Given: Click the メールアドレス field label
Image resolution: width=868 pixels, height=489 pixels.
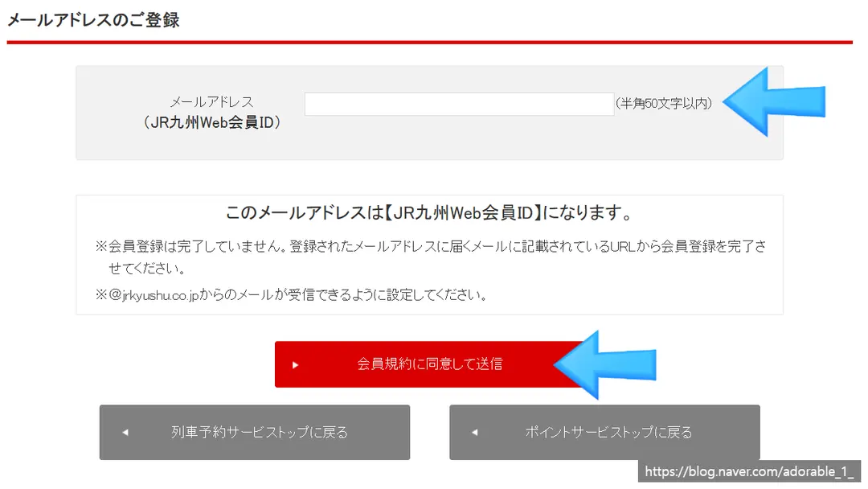Looking at the screenshot, I should click(211, 102).
